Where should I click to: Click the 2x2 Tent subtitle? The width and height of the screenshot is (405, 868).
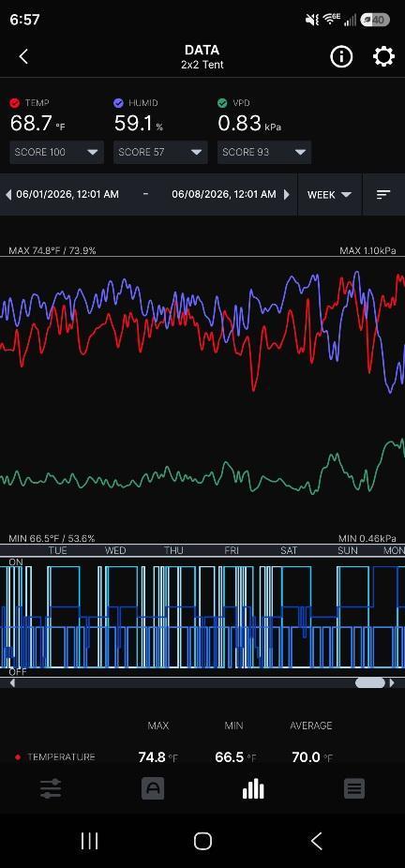point(202,65)
